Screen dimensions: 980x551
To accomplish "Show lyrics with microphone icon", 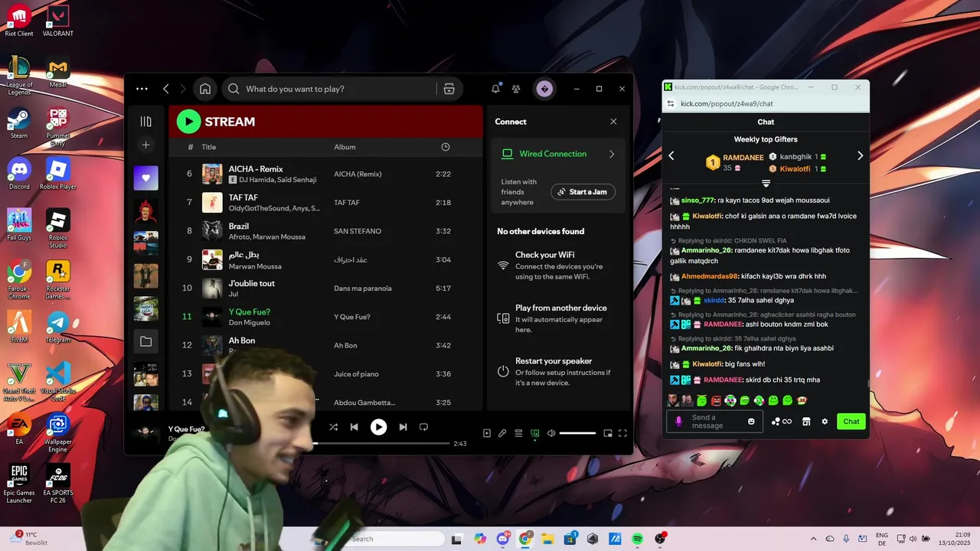I will point(502,433).
